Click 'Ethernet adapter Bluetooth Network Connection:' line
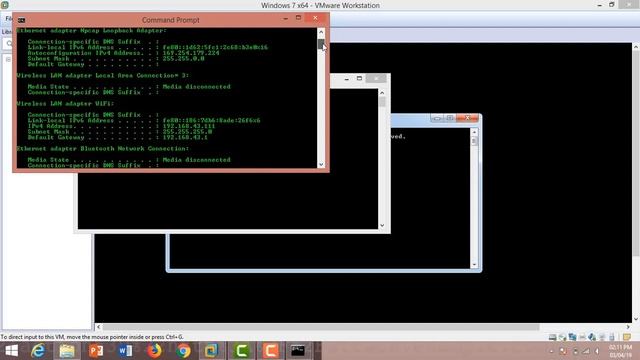Image resolution: width=640 pixels, height=360 pixels. coord(102,149)
